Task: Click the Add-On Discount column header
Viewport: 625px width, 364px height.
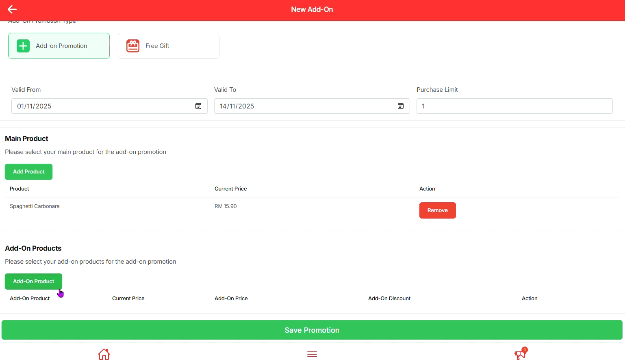Action: (x=389, y=299)
